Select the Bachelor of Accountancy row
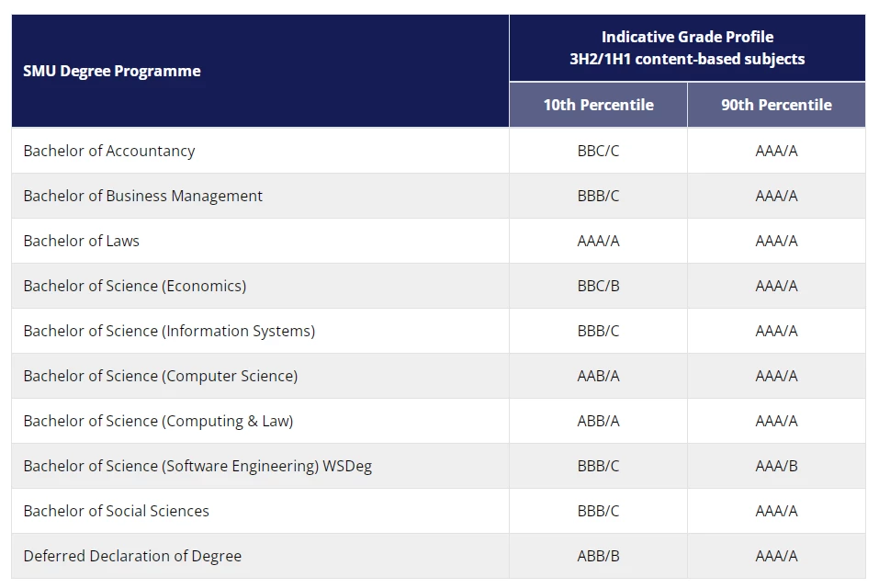This screenshot has width=879, height=588. click(438, 151)
